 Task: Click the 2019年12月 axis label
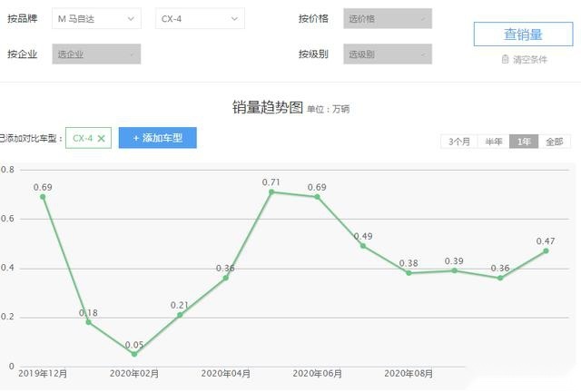(x=43, y=374)
